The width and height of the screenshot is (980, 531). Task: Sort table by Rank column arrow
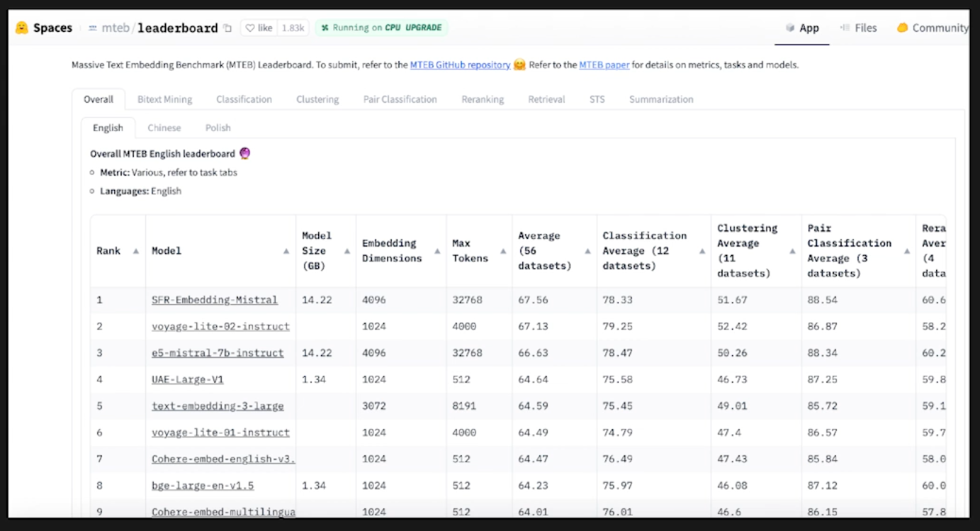tap(135, 251)
